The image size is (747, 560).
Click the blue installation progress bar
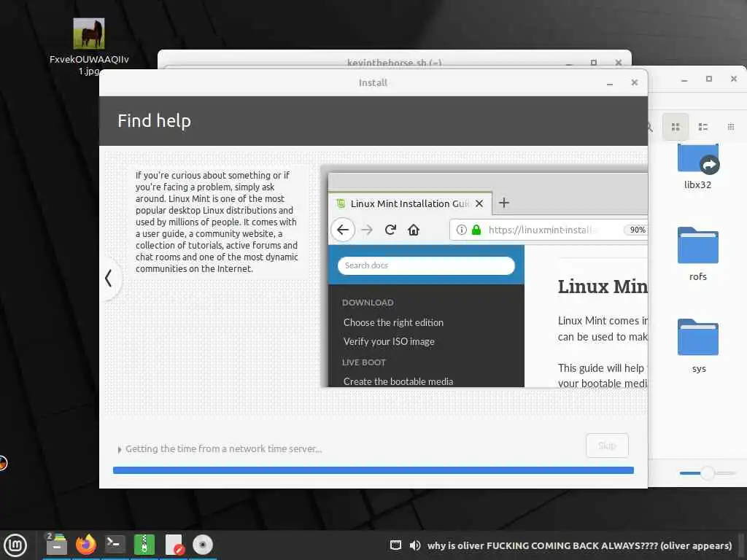[x=373, y=470]
